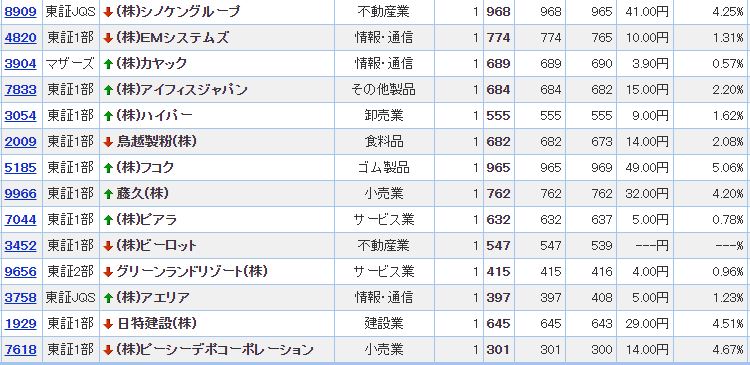Image resolution: width=750 pixels, height=365 pixels.
Task: Open stock code 3452 link
Action: pos(21,246)
